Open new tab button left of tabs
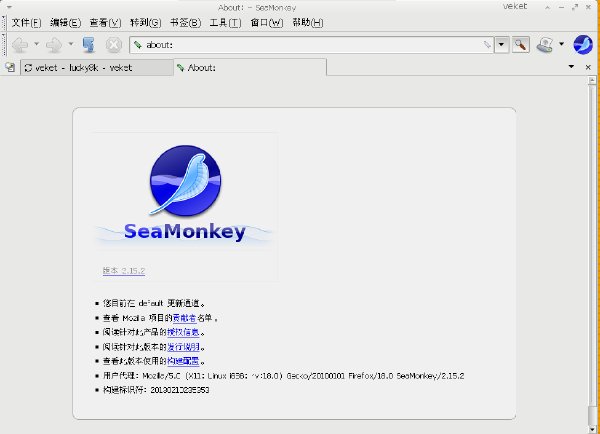600x434 pixels. tap(10, 68)
